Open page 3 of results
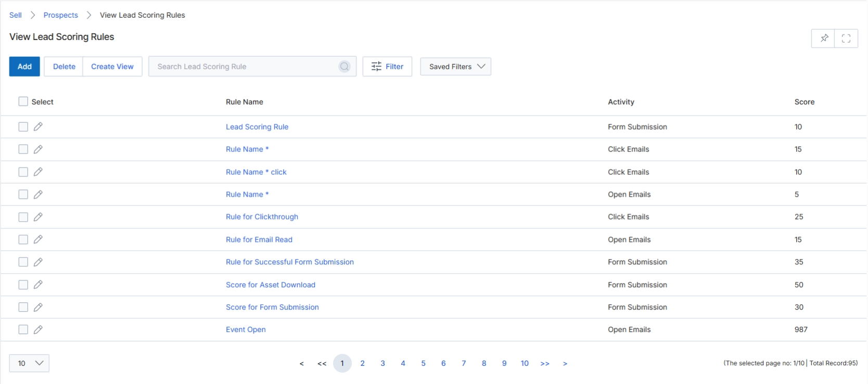This screenshot has height=384, width=868. click(382, 363)
